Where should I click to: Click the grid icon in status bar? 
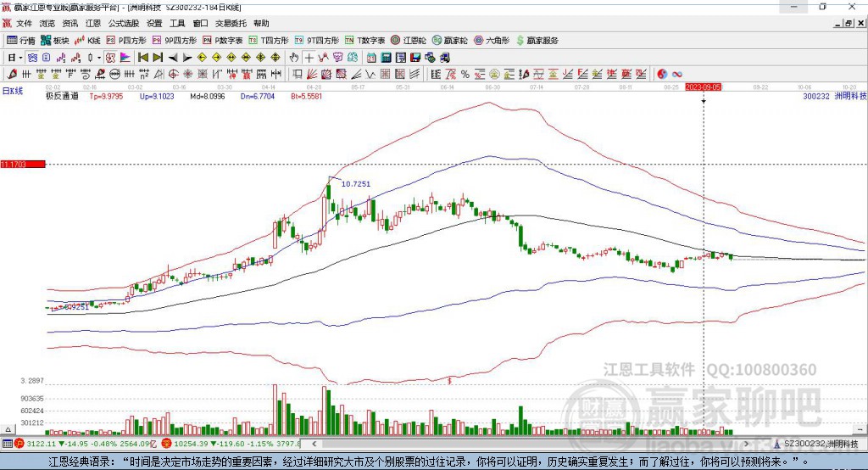pyautogui.click(x=7, y=444)
